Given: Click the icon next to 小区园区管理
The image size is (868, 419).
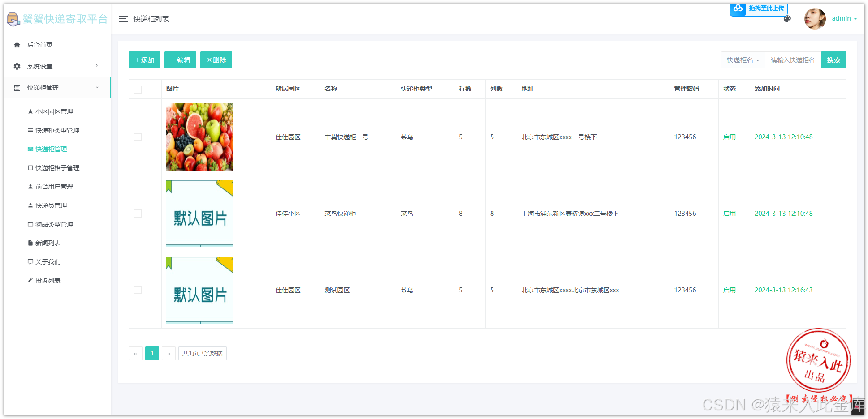Looking at the screenshot, I should coord(30,111).
